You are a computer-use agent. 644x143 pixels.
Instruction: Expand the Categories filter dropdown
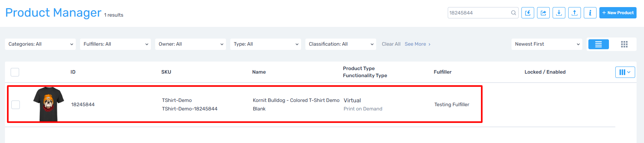(x=40, y=44)
